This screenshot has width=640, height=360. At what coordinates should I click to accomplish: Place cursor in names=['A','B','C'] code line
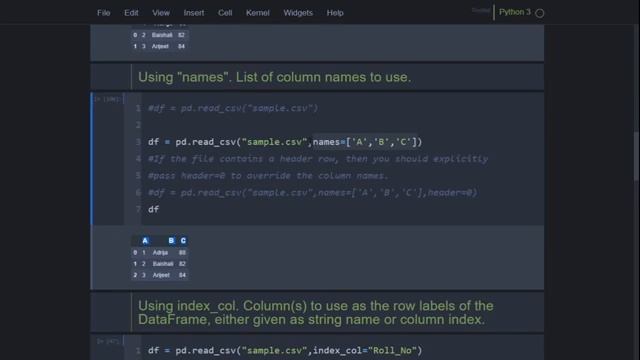point(285,142)
